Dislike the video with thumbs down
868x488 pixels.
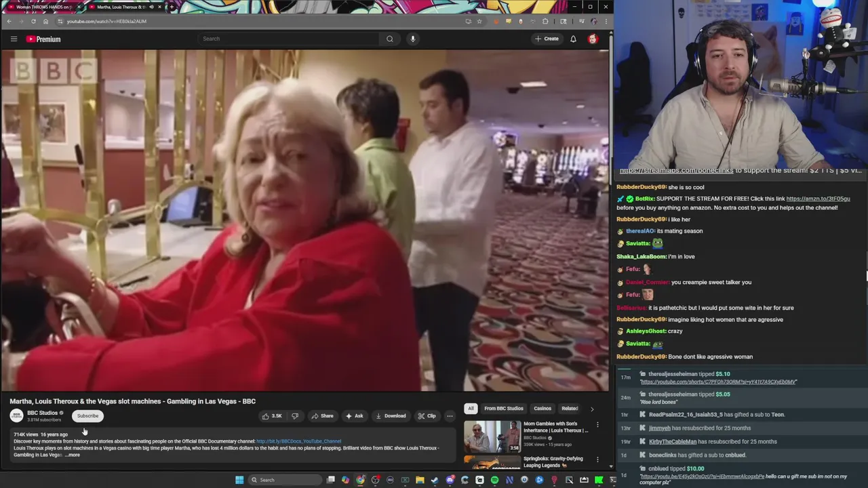click(295, 416)
